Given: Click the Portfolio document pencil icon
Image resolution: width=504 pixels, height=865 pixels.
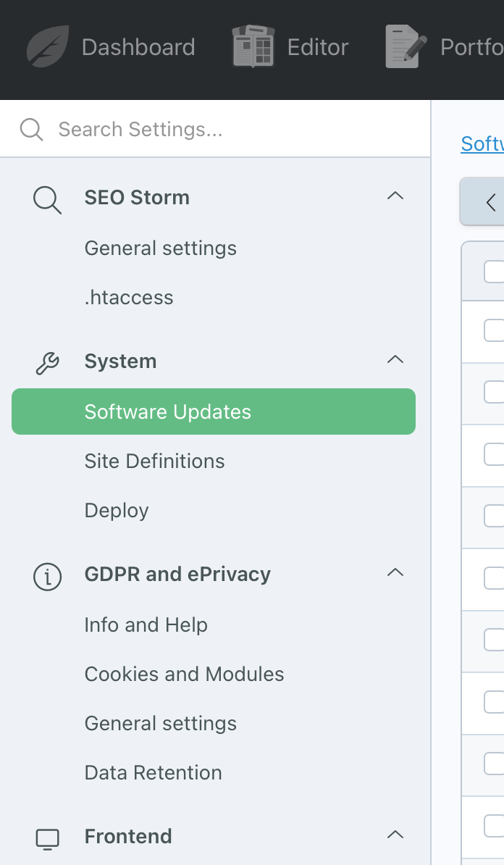Looking at the screenshot, I should 406,47.
